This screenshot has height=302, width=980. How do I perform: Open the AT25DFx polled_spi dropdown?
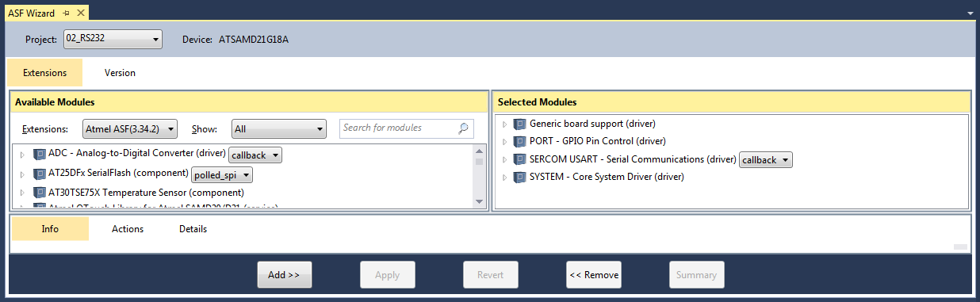223,174
